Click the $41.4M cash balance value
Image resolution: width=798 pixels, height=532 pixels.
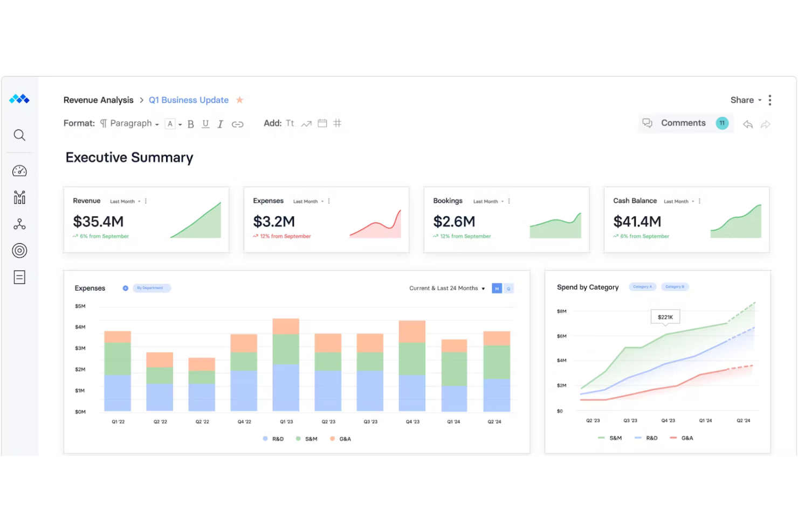(x=637, y=222)
